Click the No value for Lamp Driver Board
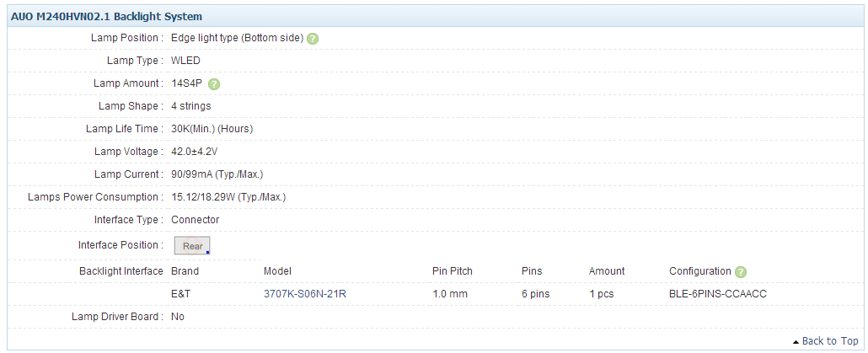This screenshot has width=868, height=353. coord(178,317)
